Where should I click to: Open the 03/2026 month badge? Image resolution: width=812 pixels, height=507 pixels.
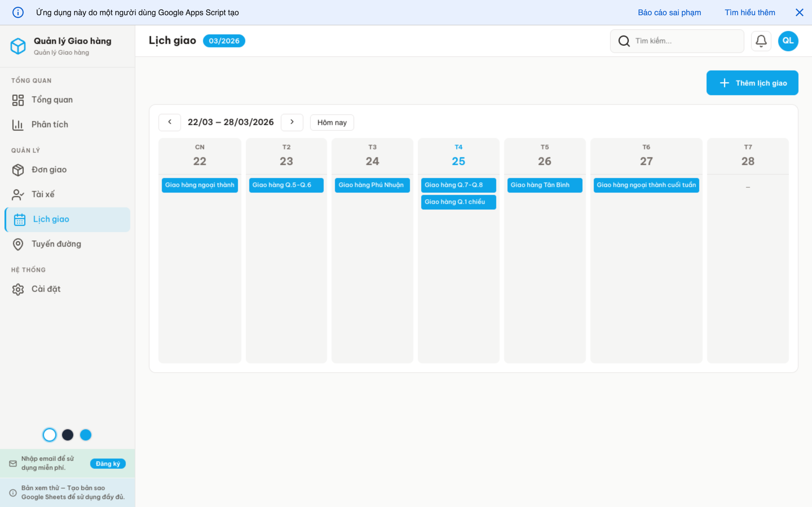[224, 41]
